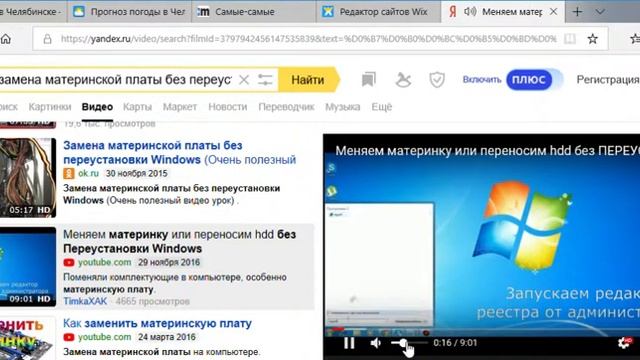Clear the Yandex search query
640x360 pixels.
244,80
